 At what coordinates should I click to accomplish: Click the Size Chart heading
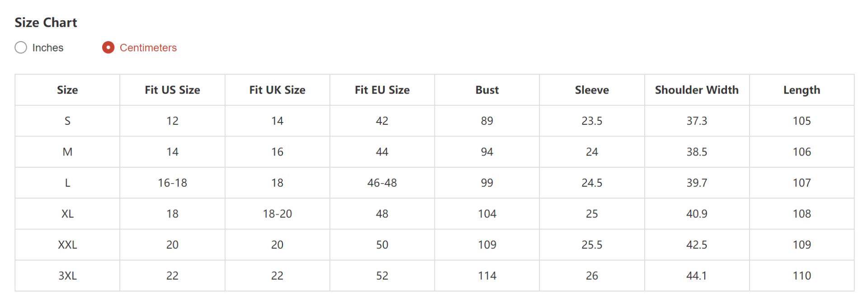coord(46,23)
